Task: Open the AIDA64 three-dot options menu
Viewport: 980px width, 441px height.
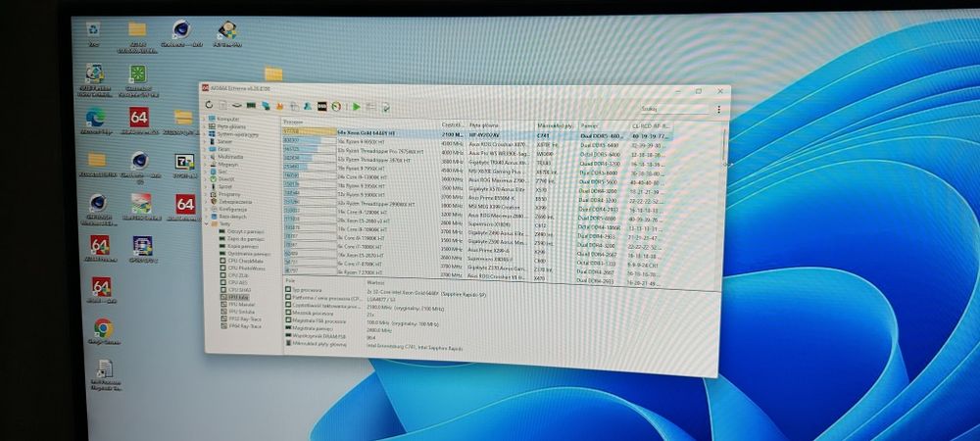Action: (718, 110)
